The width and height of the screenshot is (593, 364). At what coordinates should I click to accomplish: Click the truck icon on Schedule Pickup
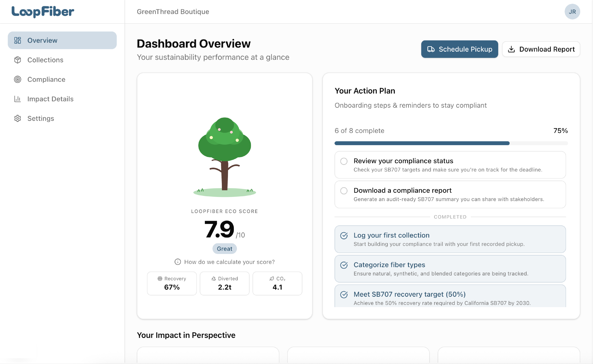(x=431, y=49)
